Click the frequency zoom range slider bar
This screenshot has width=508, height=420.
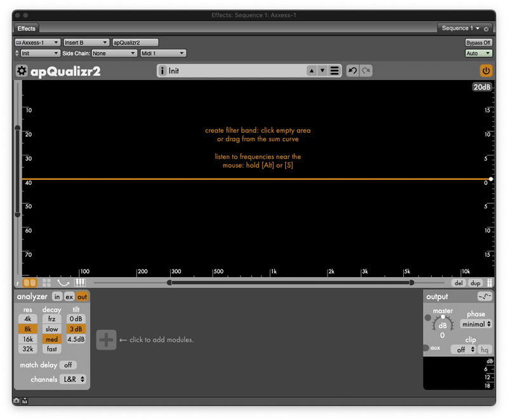(x=290, y=283)
